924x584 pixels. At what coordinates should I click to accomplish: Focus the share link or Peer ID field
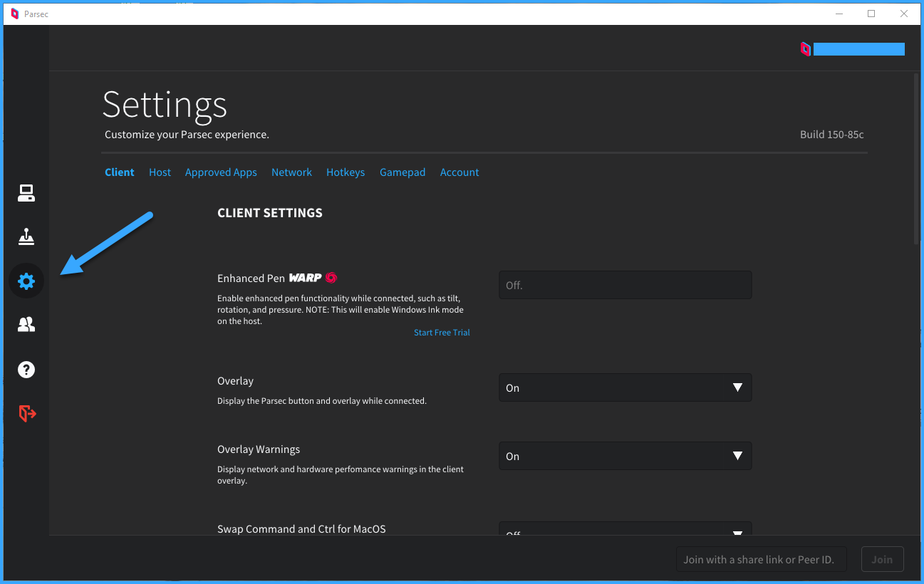(762, 559)
